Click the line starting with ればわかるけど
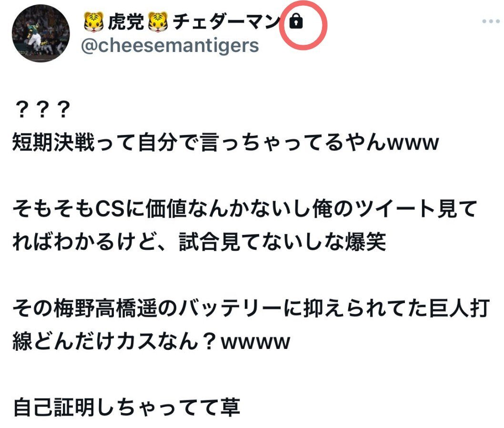The image size is (504, 428). (199, 242)
